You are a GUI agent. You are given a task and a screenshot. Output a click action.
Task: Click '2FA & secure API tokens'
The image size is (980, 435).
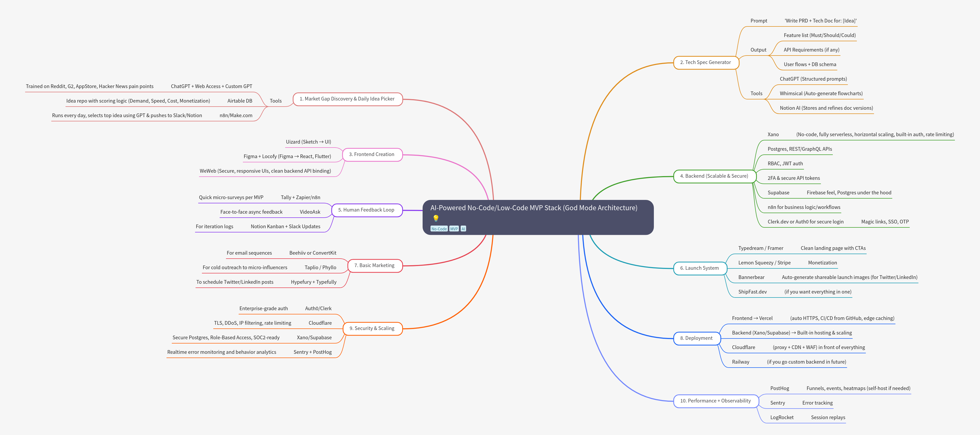point(794,178)
